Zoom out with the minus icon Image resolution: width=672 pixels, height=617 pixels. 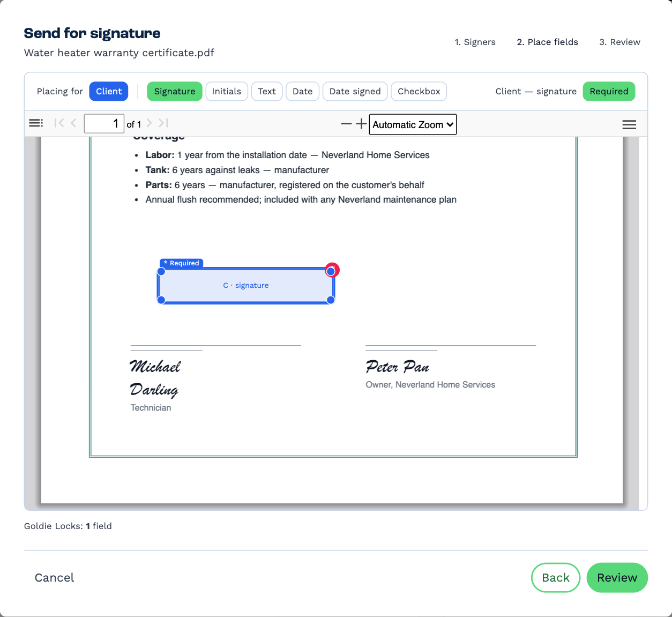(346, 124)
